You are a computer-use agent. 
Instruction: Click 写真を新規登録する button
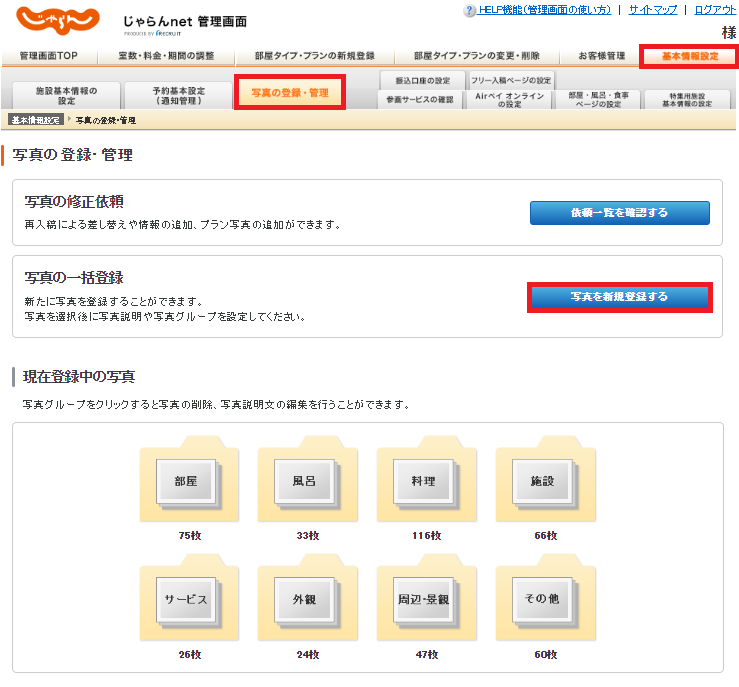(x=619, y=297)
